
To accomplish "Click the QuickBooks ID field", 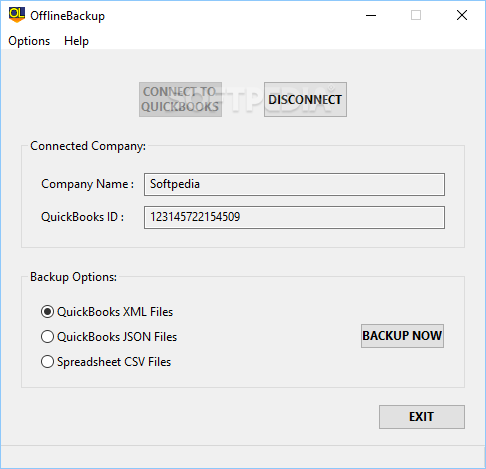I will tap(294, 217).
